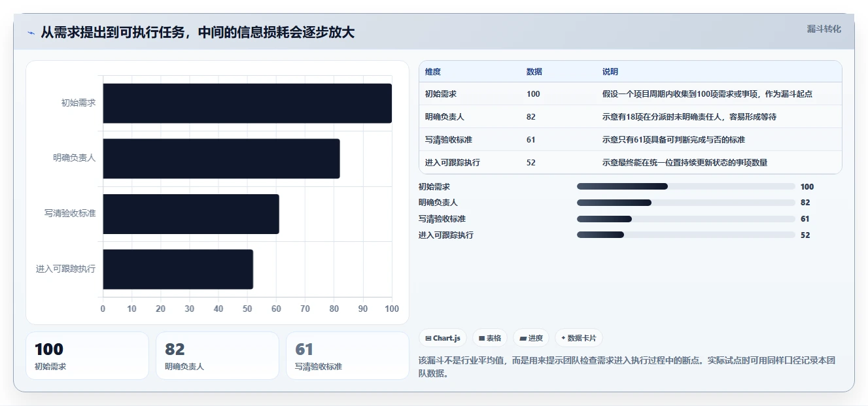The image size is (868, 406).
Task: Click the chart y-axis label 明确负责人
Action: (75, 158)
